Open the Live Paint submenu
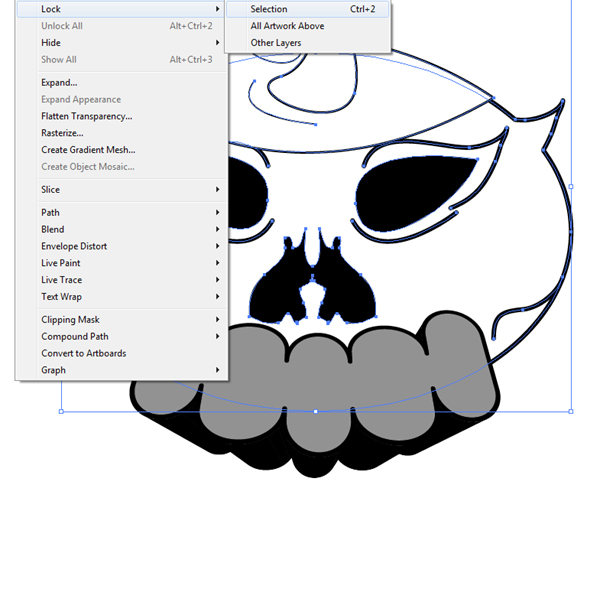Image resolution: width=600 pixels, height=615 pixels. point(122,263)
